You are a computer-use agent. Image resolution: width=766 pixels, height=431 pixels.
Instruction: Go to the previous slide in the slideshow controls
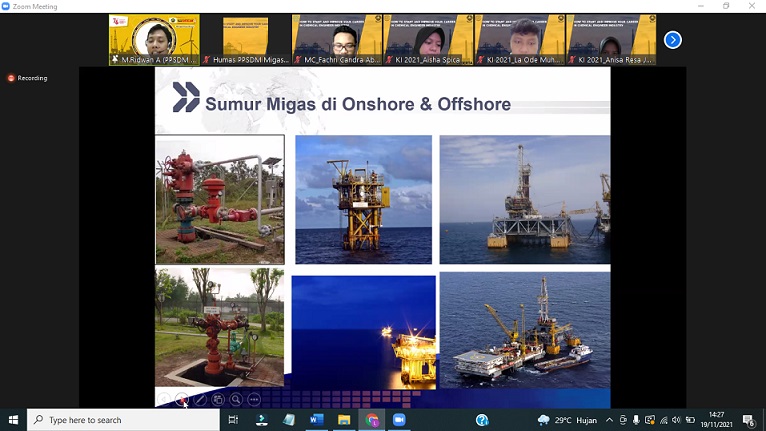pyautogui.click(x=165, y=399)
